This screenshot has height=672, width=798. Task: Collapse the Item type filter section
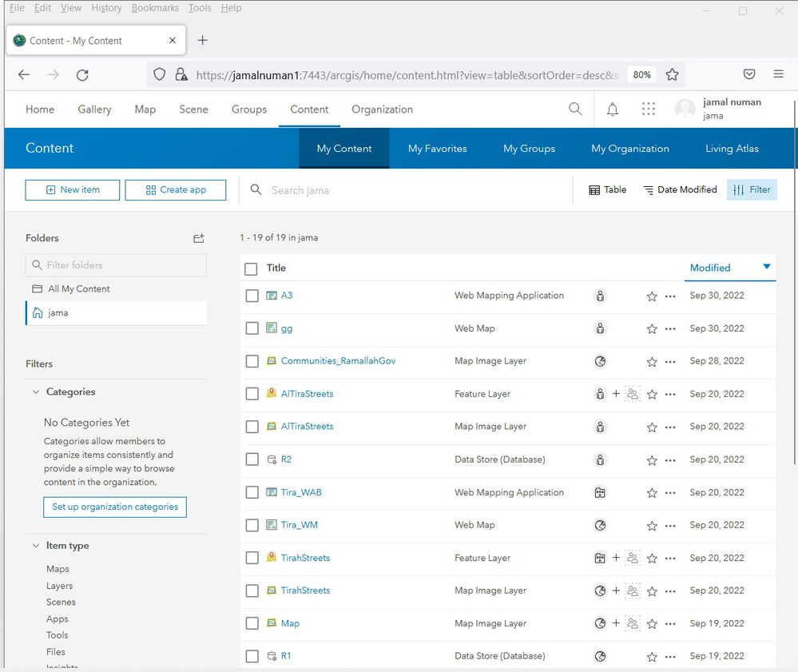click(x=36, y=546)
